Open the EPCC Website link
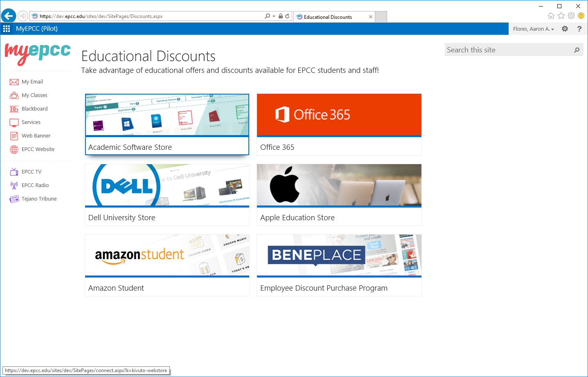This screenshot has width=588, height=377. point(38,149)
